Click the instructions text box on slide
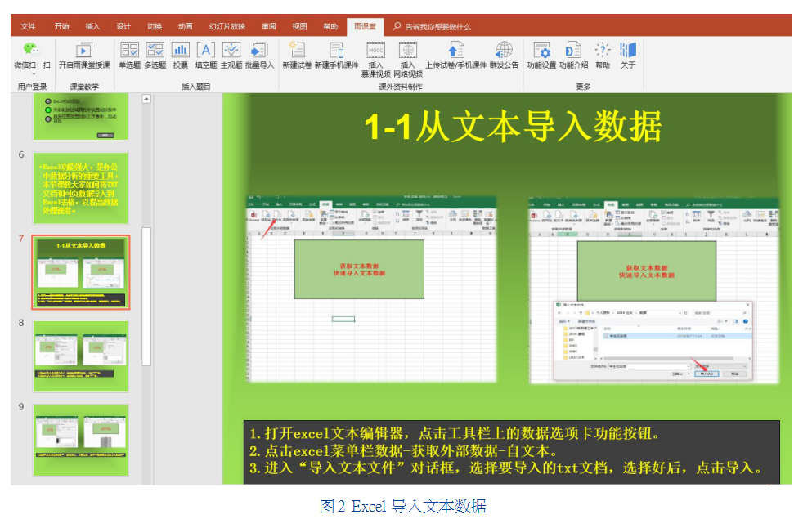Screen dimensions: 812x519 511,451
